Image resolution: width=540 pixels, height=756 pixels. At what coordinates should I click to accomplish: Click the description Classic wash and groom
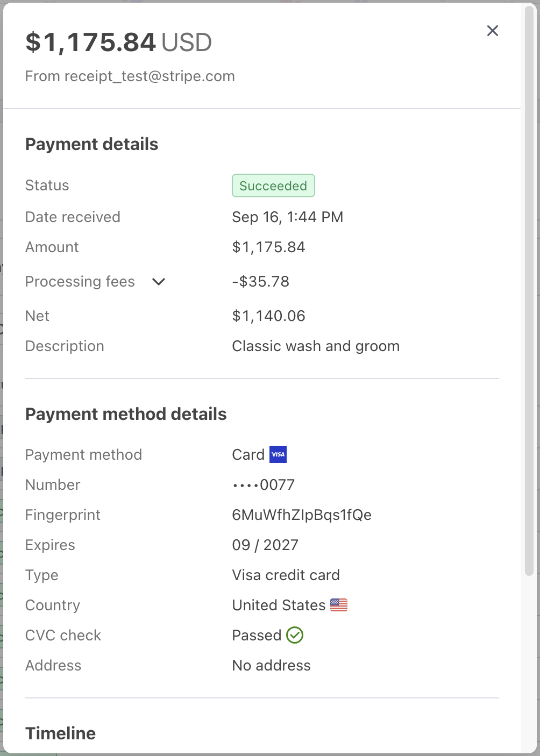pyautogui.click(x=316, y=346)
